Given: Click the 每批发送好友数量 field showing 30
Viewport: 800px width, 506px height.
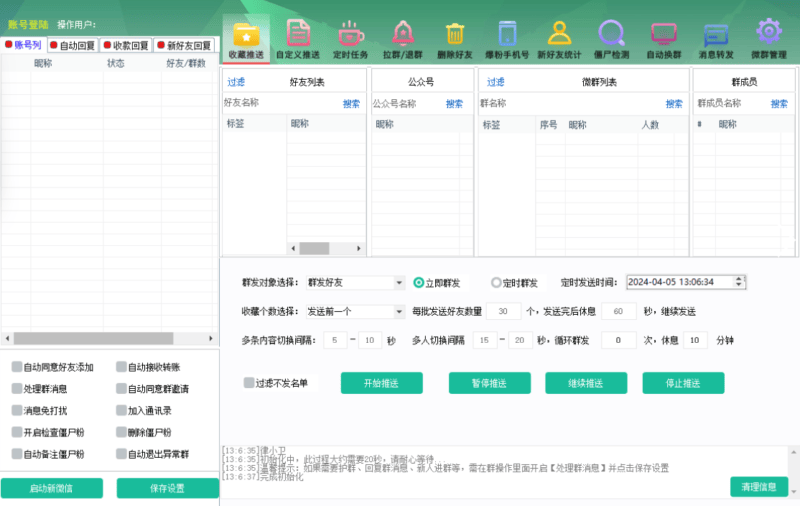Looking at the screenshot, I should (504, 311).
